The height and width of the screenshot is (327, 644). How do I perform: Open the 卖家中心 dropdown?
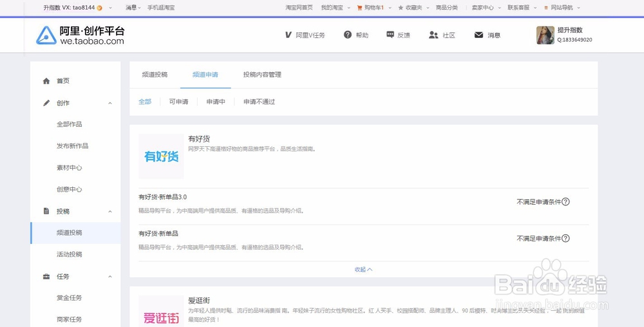[486, 7]
